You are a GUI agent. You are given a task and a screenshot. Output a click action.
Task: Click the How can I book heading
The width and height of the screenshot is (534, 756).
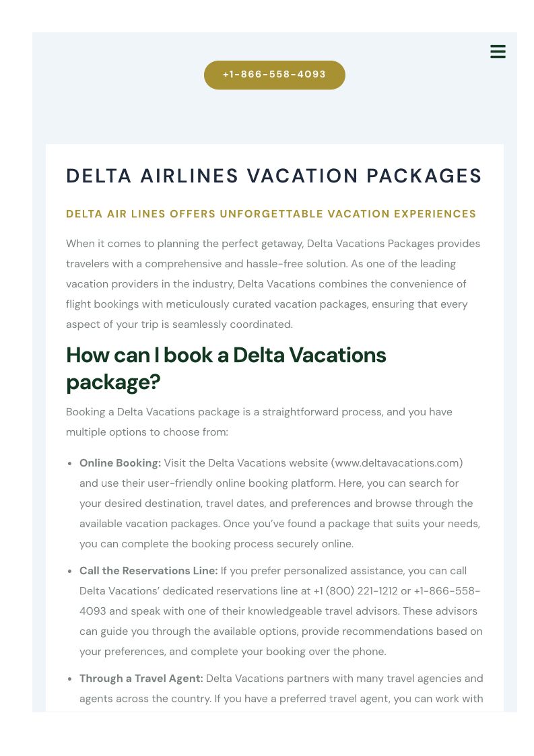pyautogui.click(x=226, y=368)
